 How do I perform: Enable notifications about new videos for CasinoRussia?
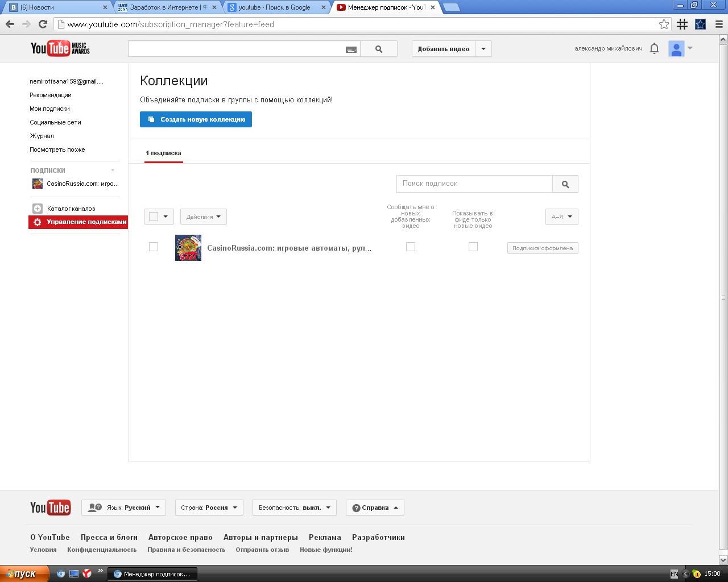[x=411, y=247]
